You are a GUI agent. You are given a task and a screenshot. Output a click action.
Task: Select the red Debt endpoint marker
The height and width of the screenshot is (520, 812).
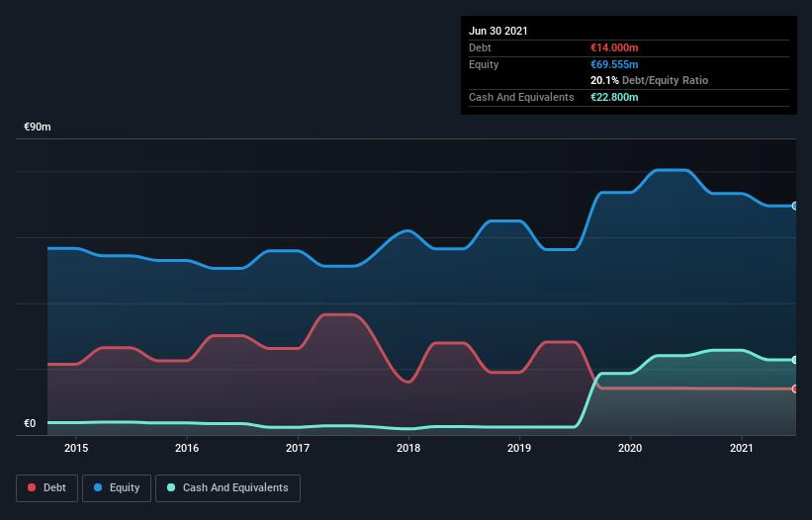795,389
